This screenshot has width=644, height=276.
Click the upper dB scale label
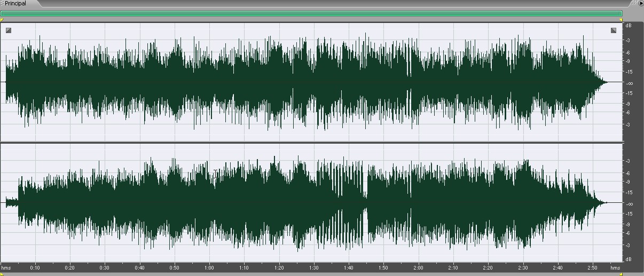629,26
